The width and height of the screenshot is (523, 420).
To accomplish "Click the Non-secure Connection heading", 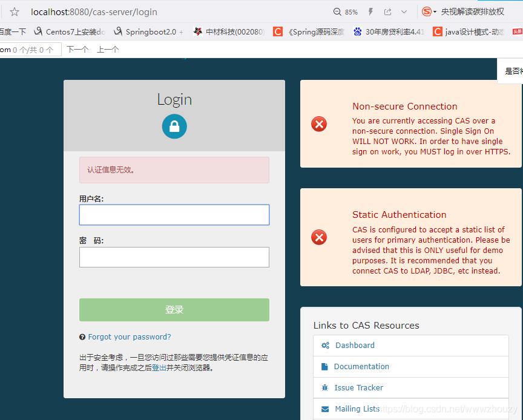I will click(404, 107).
